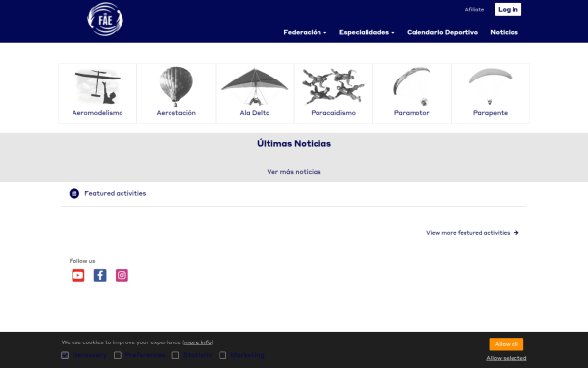Select the Aerostación hot-air balloon image
The image size is (588, 368).
point(175,86)
